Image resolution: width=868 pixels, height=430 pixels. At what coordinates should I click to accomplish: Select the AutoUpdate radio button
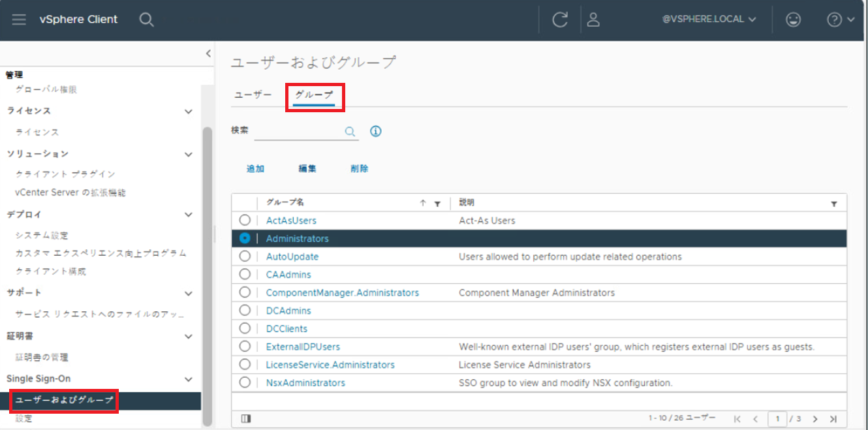coord(245,256)
